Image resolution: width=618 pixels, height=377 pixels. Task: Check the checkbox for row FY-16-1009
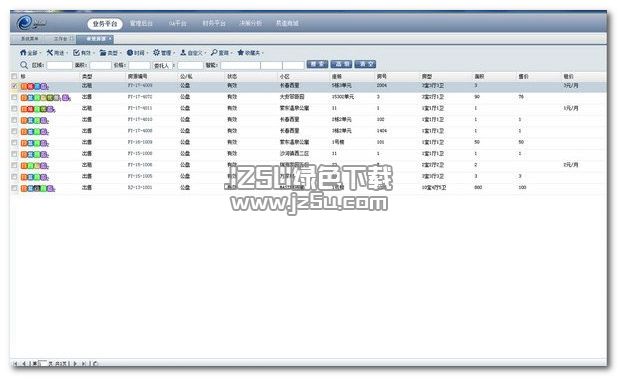pyautogui.click(x=14, y=143)
